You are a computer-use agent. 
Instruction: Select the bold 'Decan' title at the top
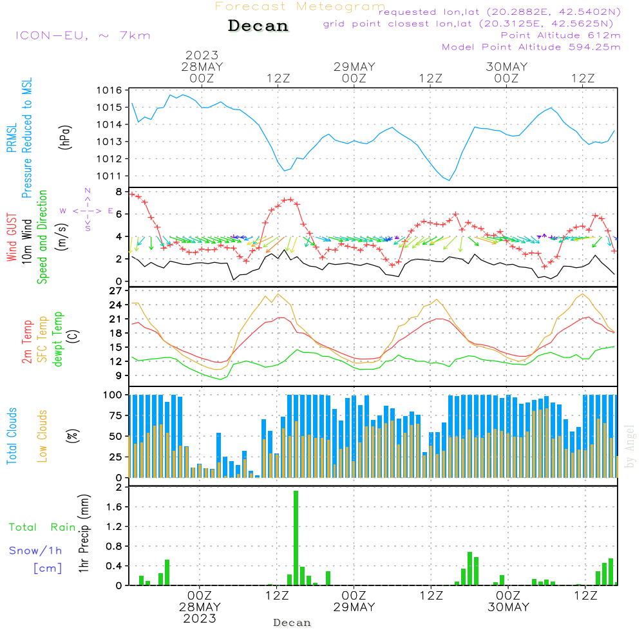tap(258, 26)
